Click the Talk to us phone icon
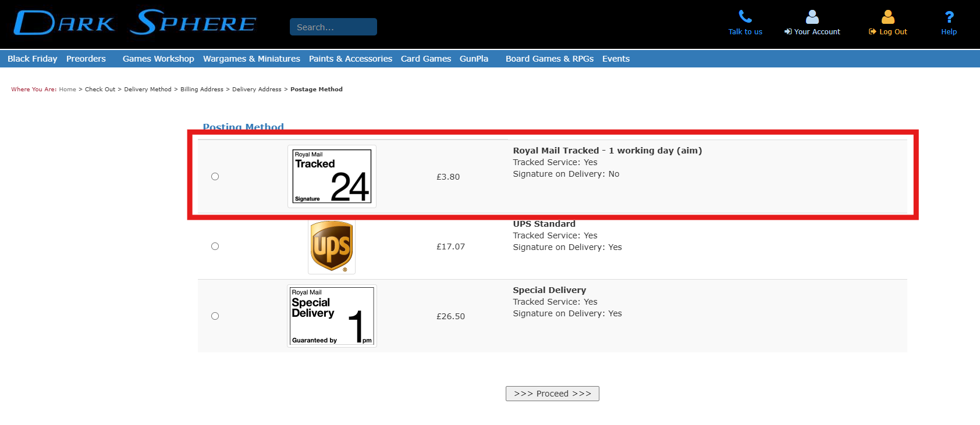The height and width of the screenshot is (425, 980). [x=745, y=16]
